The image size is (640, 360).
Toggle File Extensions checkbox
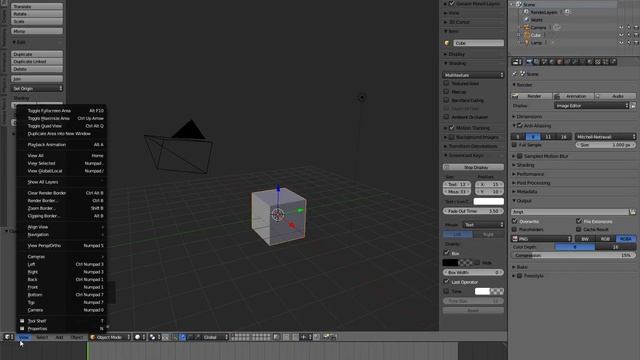(x=579, y=221)
